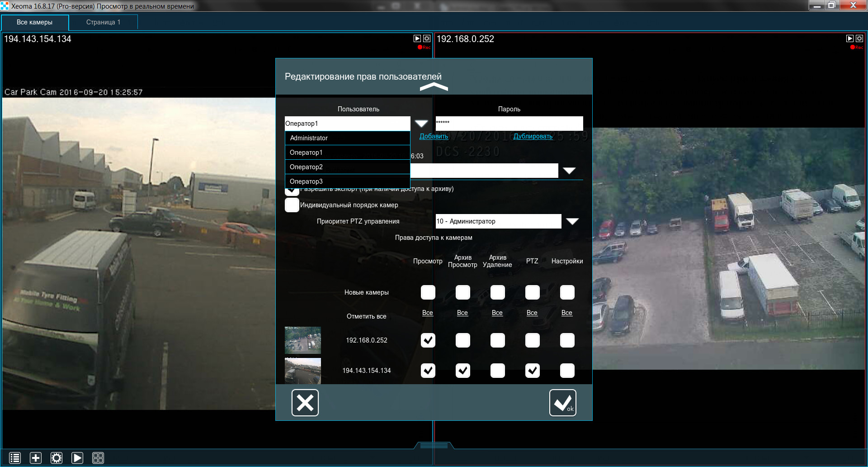Cancel the user rights dialog

point(305,402)
